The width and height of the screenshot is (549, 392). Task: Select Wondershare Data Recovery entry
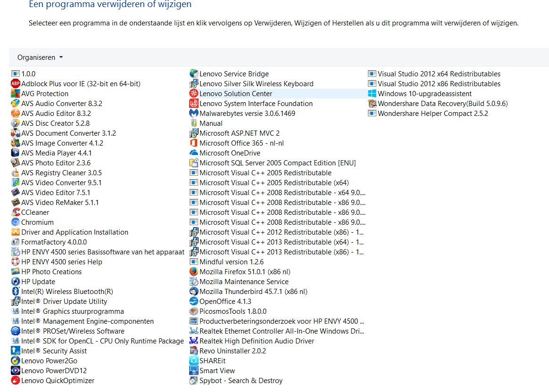click(438, 104)
